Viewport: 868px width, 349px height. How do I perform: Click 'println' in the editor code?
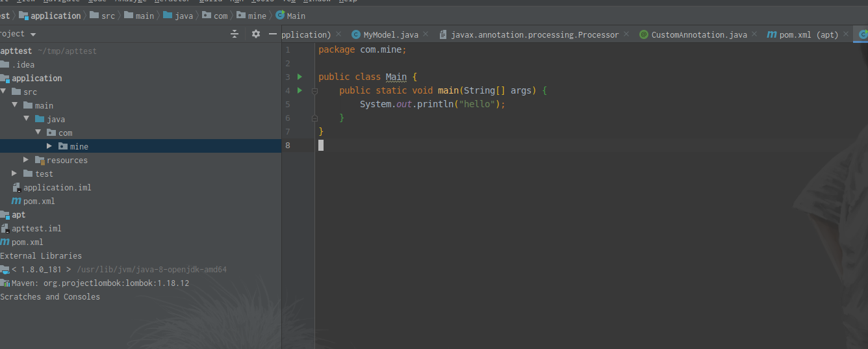coord(435,104)
